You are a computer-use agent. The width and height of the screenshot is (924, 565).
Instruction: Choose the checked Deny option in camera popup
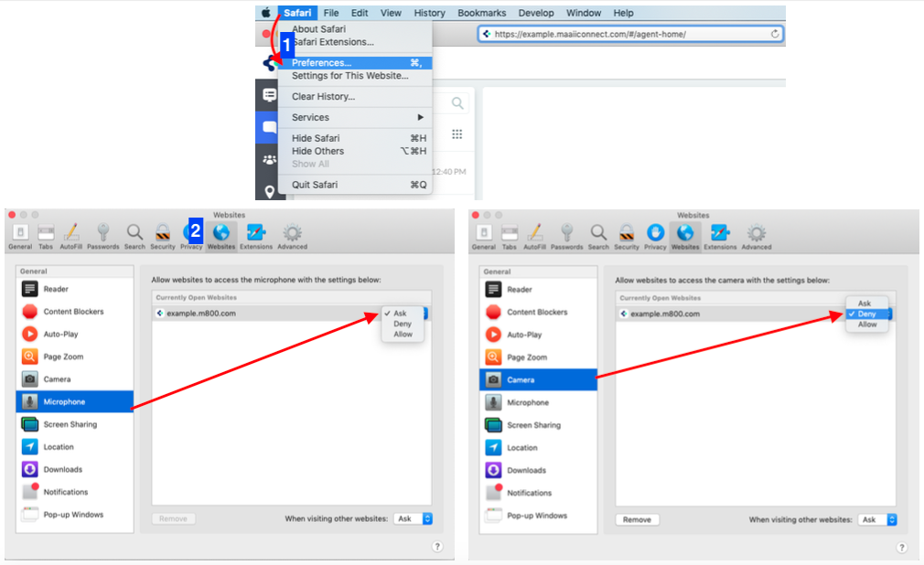(x=867, y=314)
